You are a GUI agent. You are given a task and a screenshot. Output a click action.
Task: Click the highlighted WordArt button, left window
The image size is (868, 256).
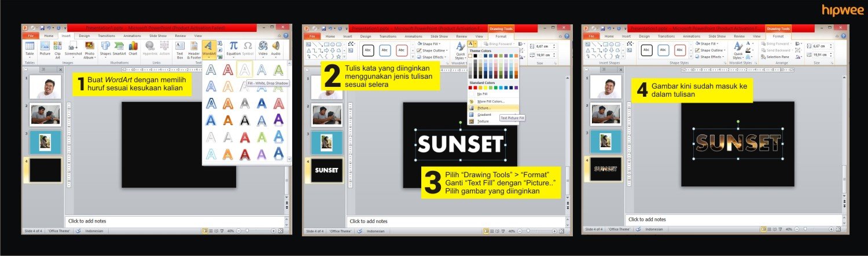pyautogui.click(x=209, y=49)
